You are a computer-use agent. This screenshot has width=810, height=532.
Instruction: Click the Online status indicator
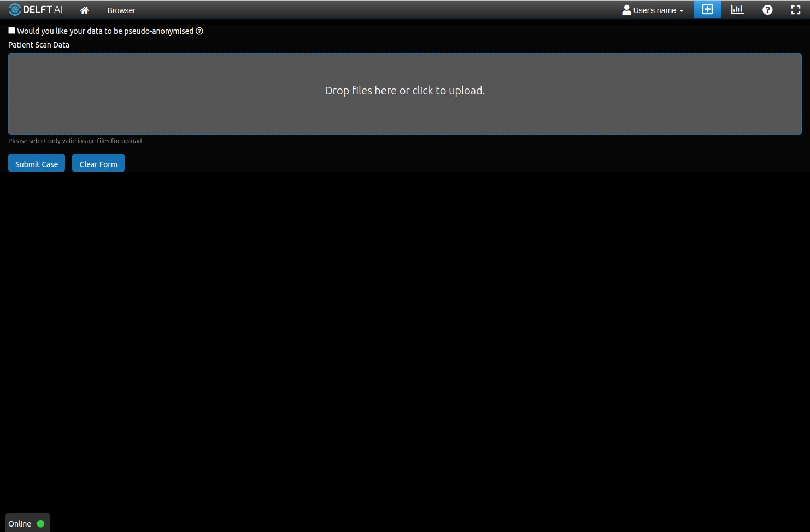27,523
